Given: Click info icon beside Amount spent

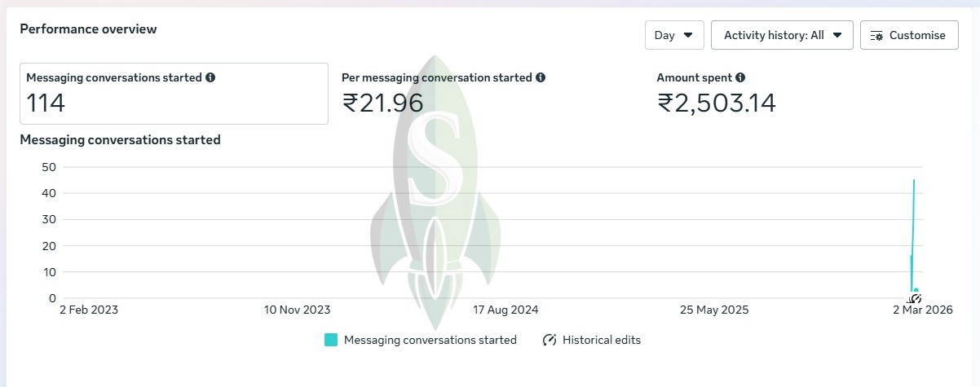Looking at the screenshot, I should coord(740,77).
